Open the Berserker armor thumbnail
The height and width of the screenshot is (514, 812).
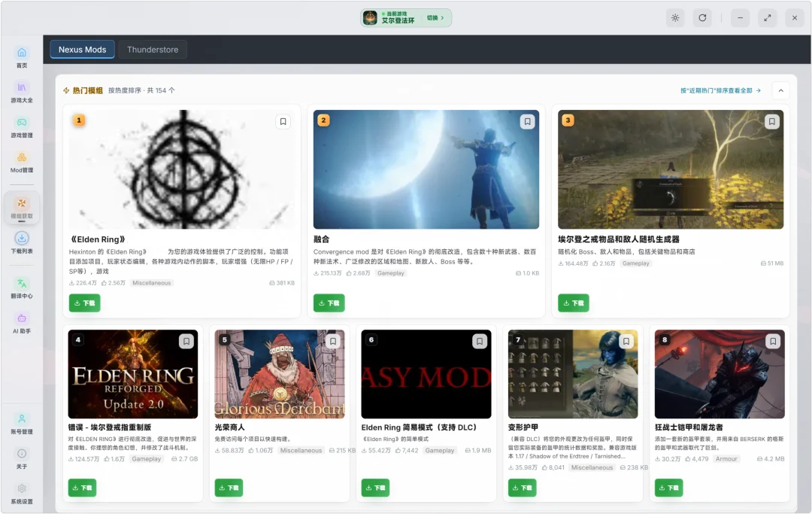pyautogui.click(x=720, y=374)
